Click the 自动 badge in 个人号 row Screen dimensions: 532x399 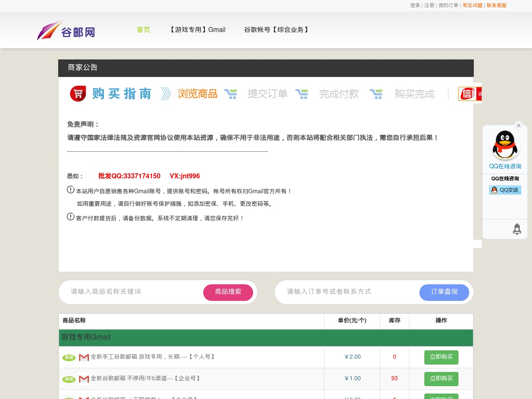[69, 357]
